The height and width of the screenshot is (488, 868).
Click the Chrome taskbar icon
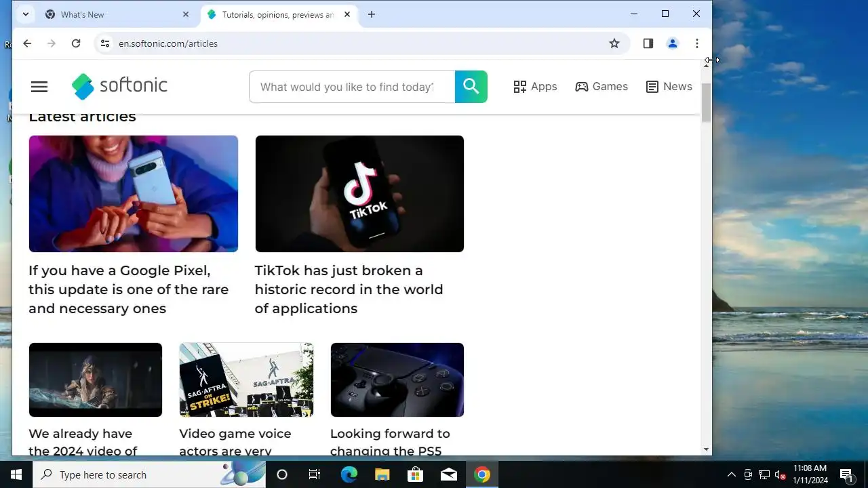[x=482, y=474]
